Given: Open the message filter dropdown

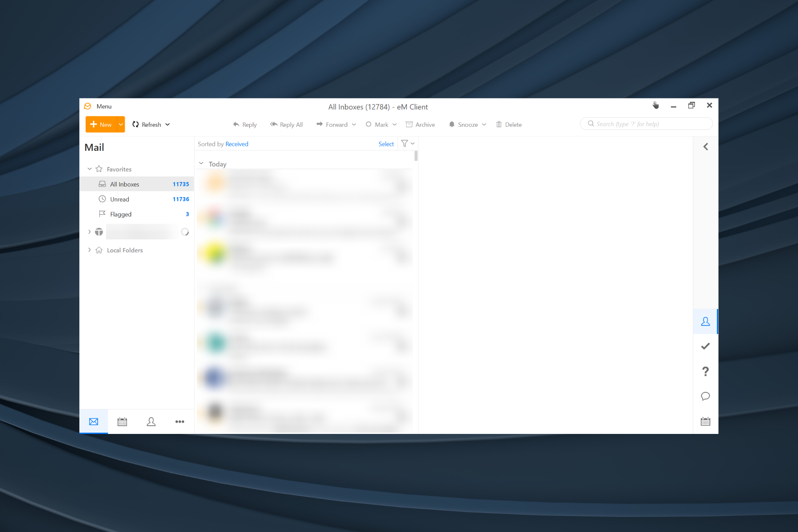Looking at the screenshot, I should [x=408, y=143].
